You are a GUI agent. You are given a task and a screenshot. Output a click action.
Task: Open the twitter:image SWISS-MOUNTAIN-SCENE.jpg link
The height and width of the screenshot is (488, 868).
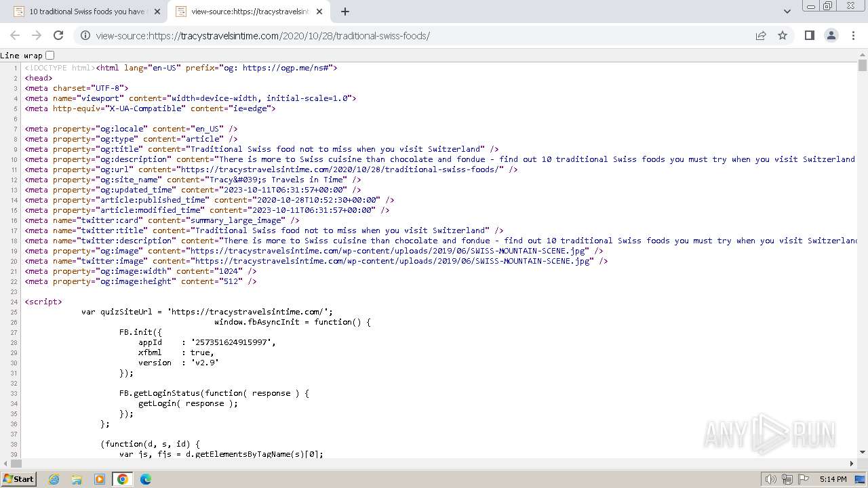(393, 261)
